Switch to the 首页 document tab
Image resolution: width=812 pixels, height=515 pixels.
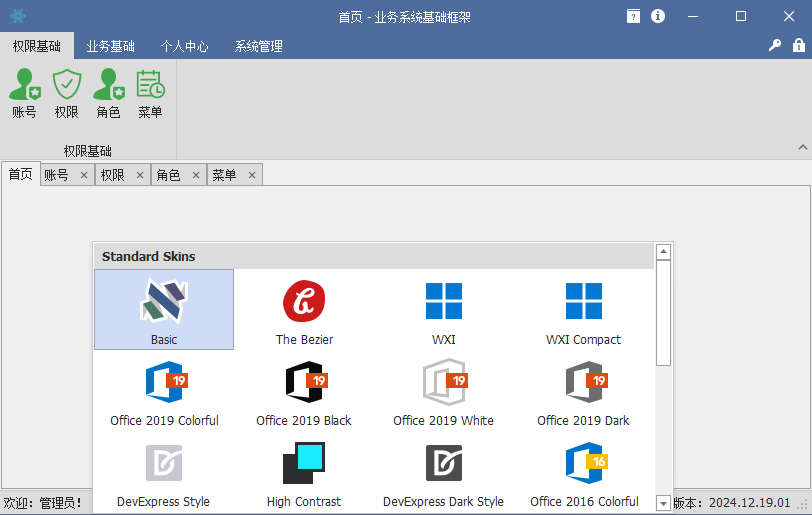[x=21, y=174]
